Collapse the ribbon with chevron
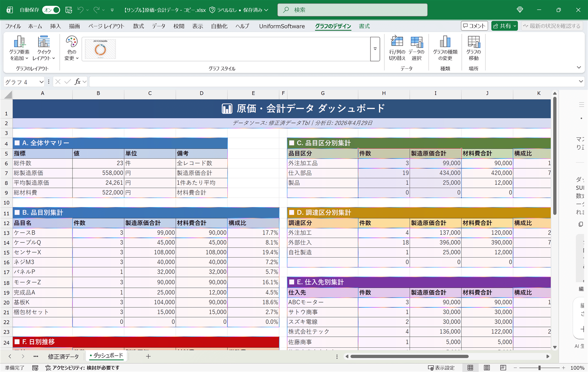Screen dimensions: 588x372 click(x=579, y=67)
